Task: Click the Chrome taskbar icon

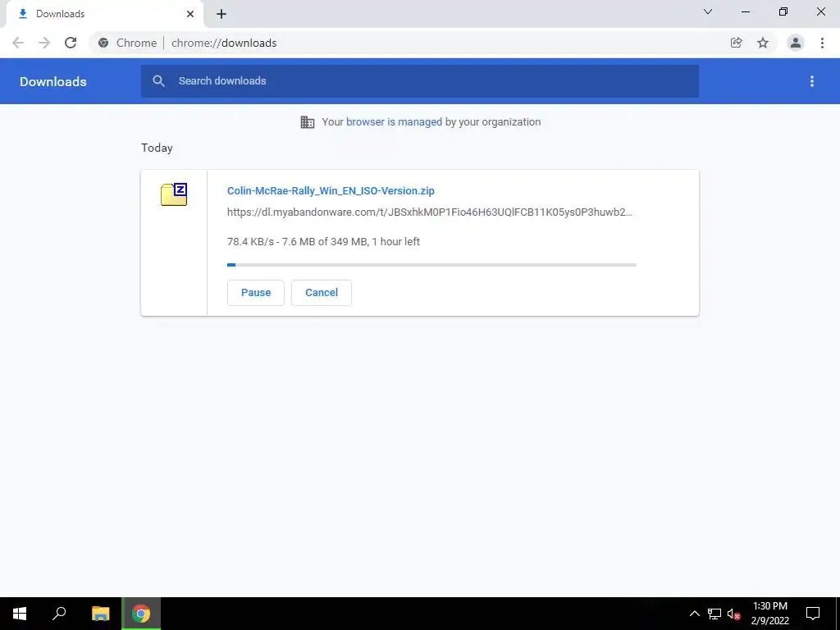Action: [x=141, y=614]
